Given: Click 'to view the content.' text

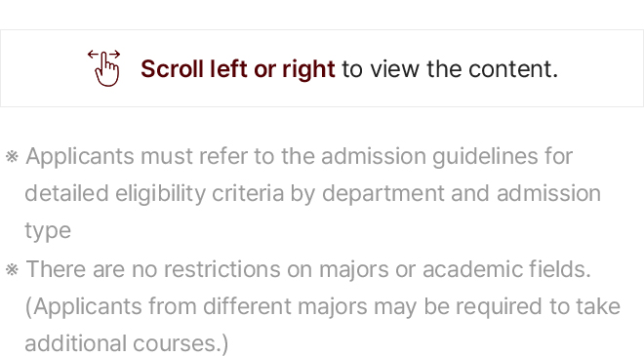Looking at the screenshot, I should point(450,68).
